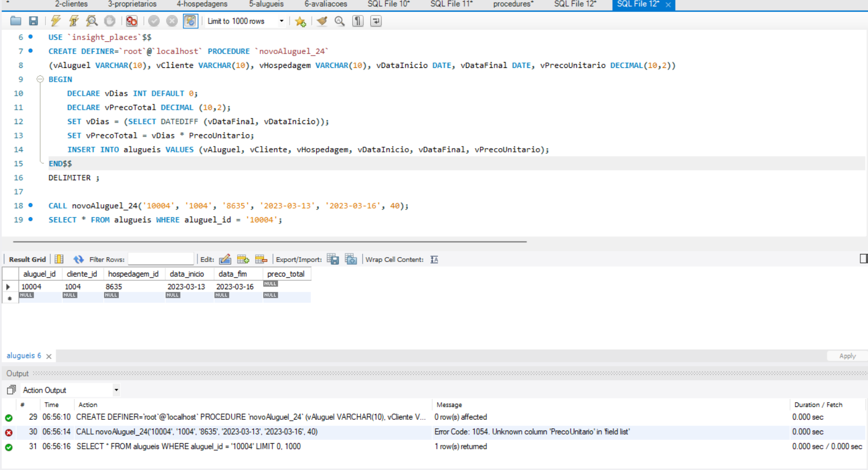Switch to the procedures* tab
868x470 pixels.
(513, 4)
